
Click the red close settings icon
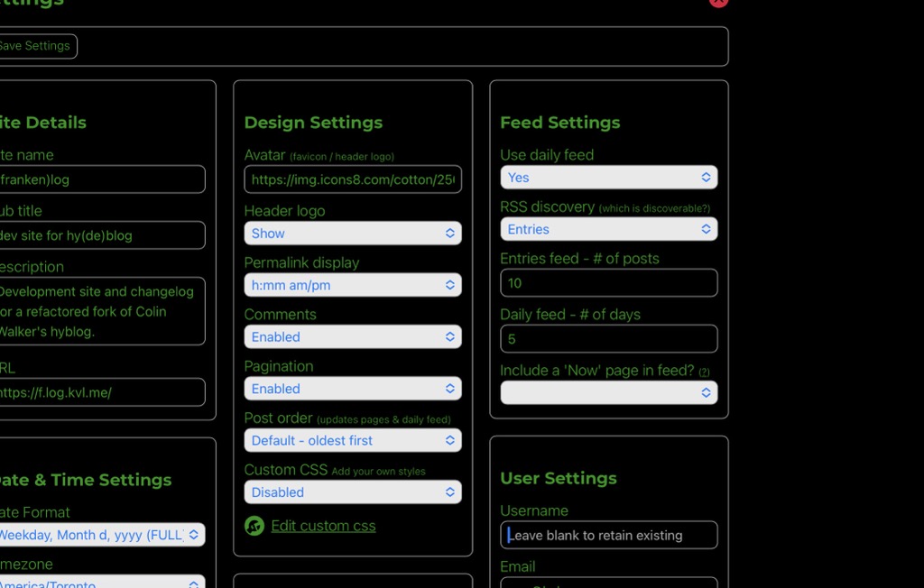point(718,2)
